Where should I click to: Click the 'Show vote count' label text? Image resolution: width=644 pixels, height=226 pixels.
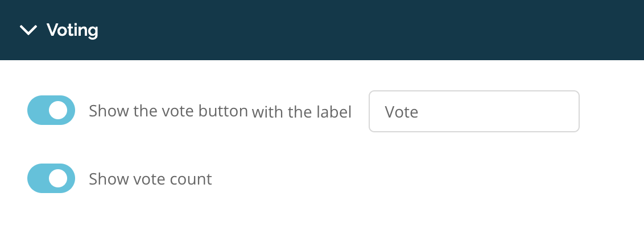point(150,179)
